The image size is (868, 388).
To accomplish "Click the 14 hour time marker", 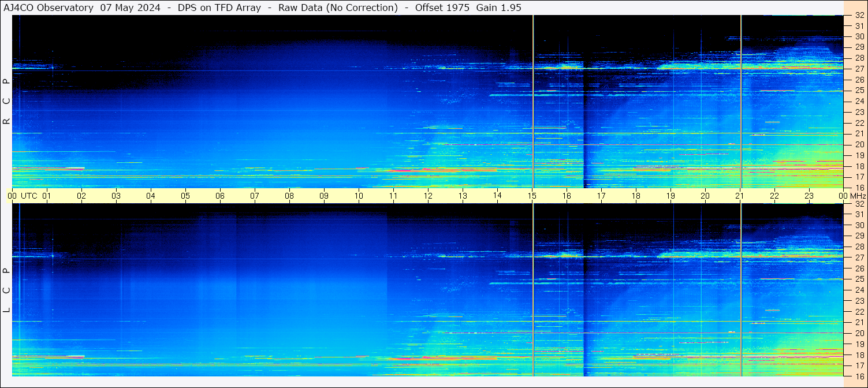I will 497,196.
